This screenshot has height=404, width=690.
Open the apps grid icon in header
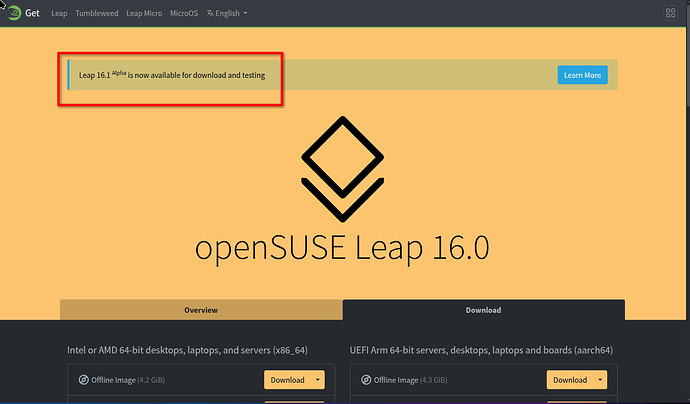(x=670, y=13)
